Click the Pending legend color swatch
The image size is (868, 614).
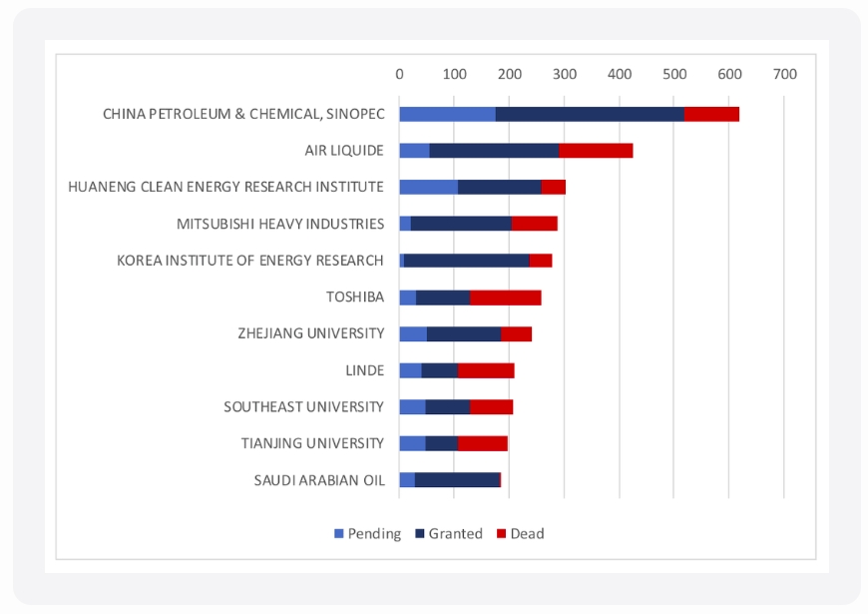[x=338, y=534]
